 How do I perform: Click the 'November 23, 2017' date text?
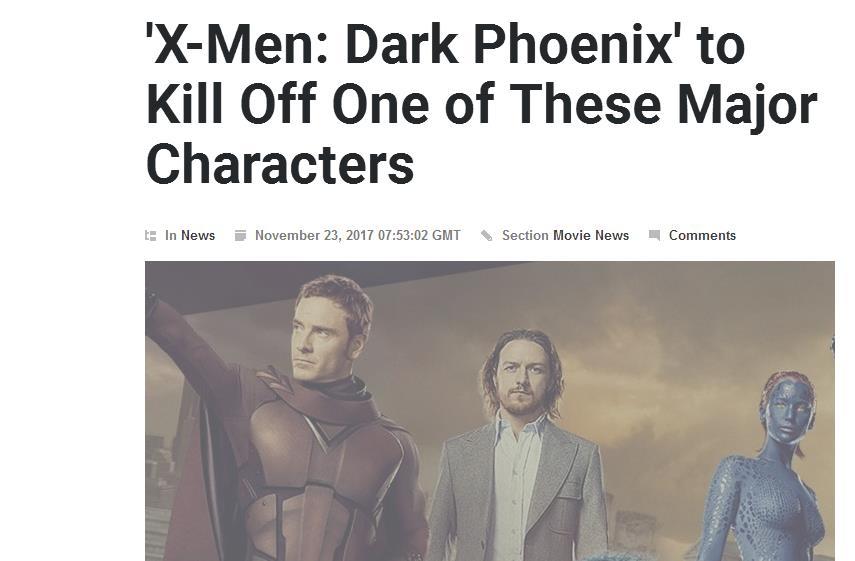pyautogui.click(x=314, y=236)
